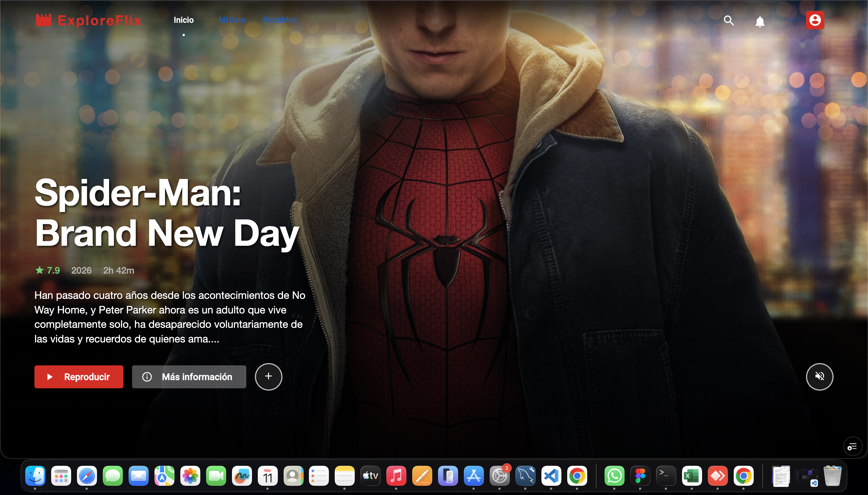Screen dimensions: 868x495
Task: Open the iPhone Mirroring dock icon
Action: pos(448,475)
